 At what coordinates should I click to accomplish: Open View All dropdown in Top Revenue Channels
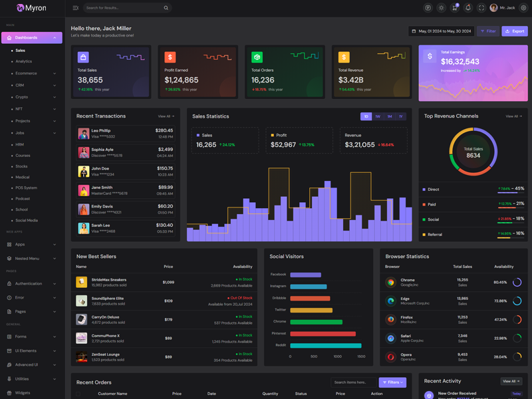pyautogui.click(x=513, y=116)
